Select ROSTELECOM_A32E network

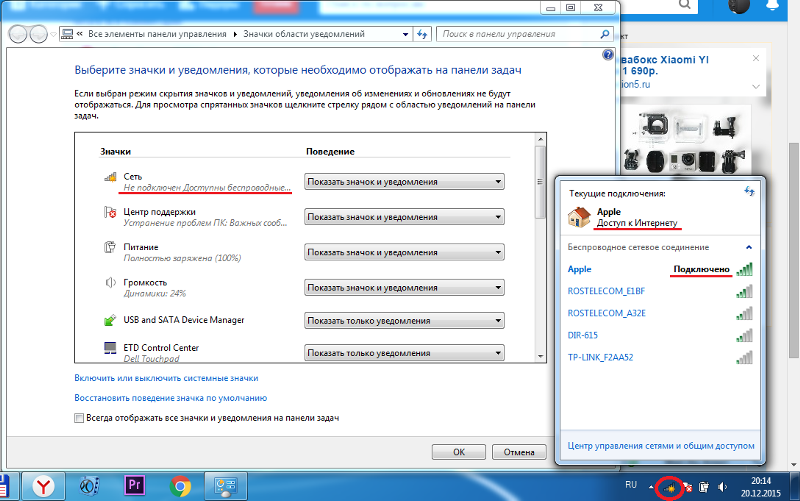pos(660,313)
